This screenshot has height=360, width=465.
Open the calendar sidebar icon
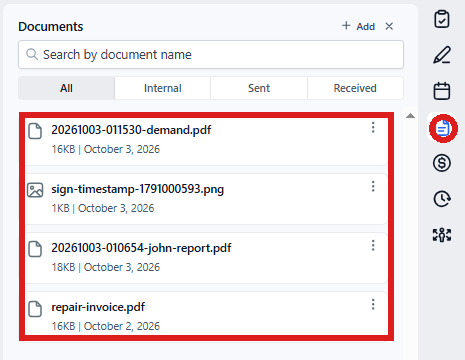tap(442, 91)
